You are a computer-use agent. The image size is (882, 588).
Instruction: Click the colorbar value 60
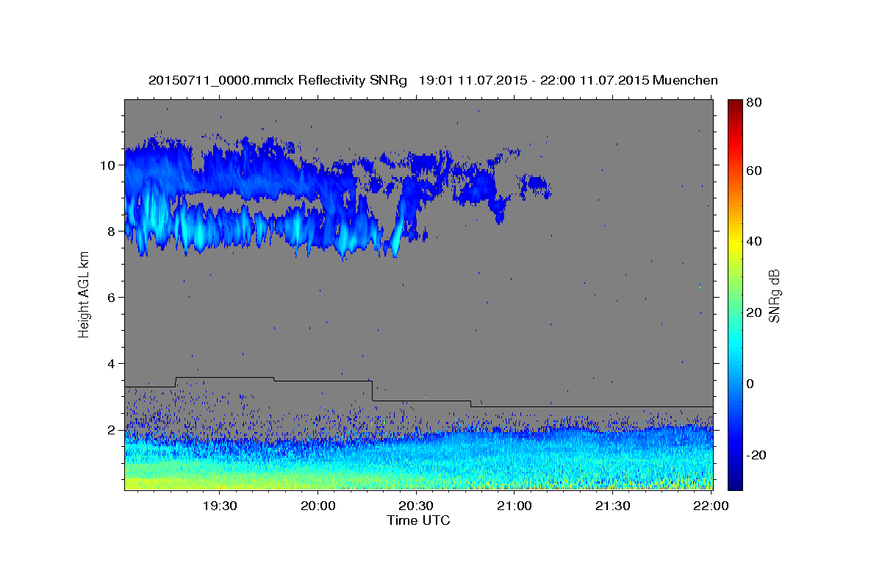point(753,171)
